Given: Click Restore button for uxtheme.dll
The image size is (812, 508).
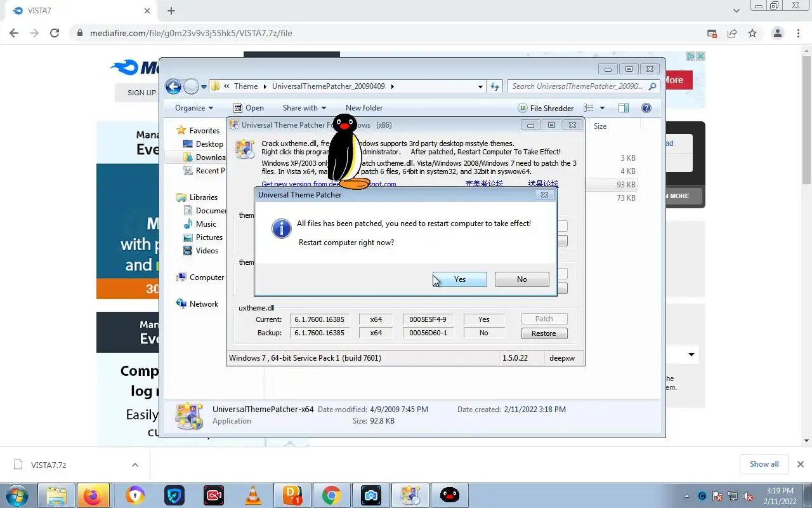Looking at the screenshot, I should pyautogui.click(x=544, y=333).
